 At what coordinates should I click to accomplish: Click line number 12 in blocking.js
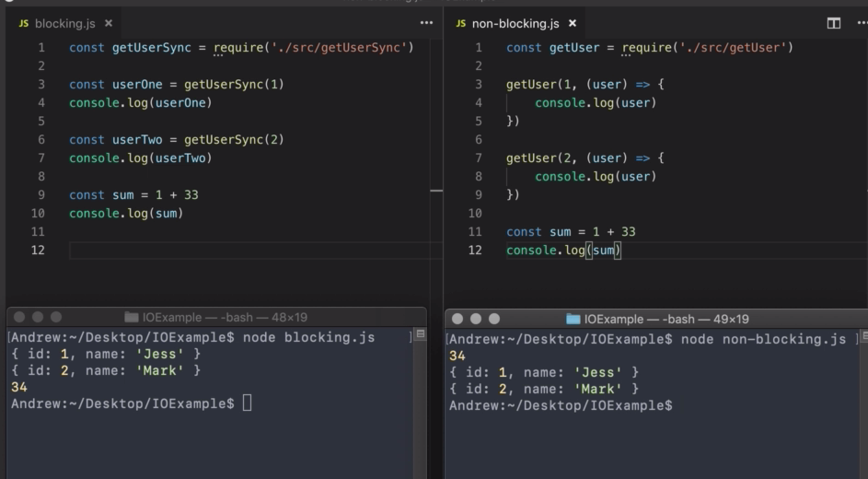tap(38, 251)
